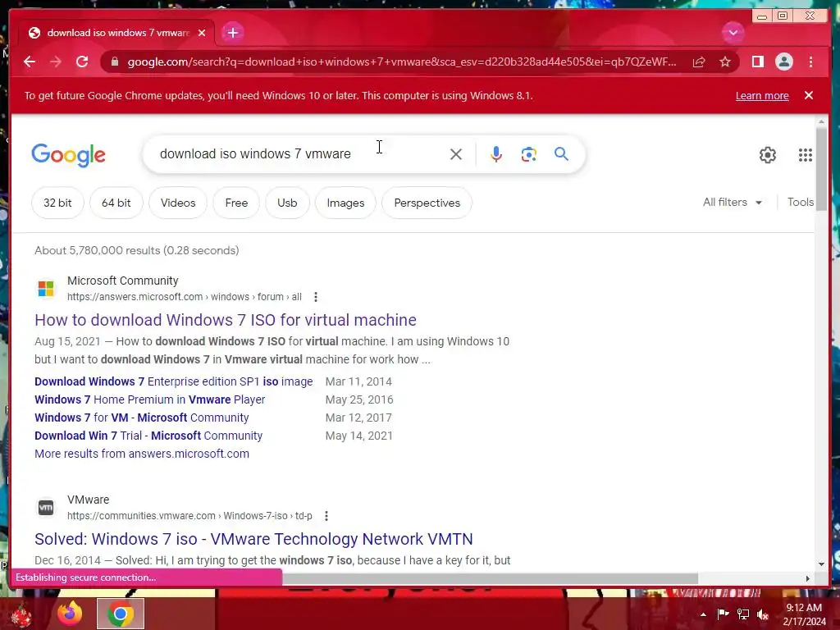Click the horizontal scrollbar right arrow

(x=807, y=578)
